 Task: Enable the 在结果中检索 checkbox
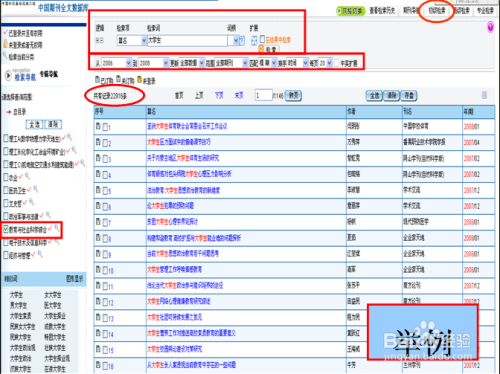point(262,39)
